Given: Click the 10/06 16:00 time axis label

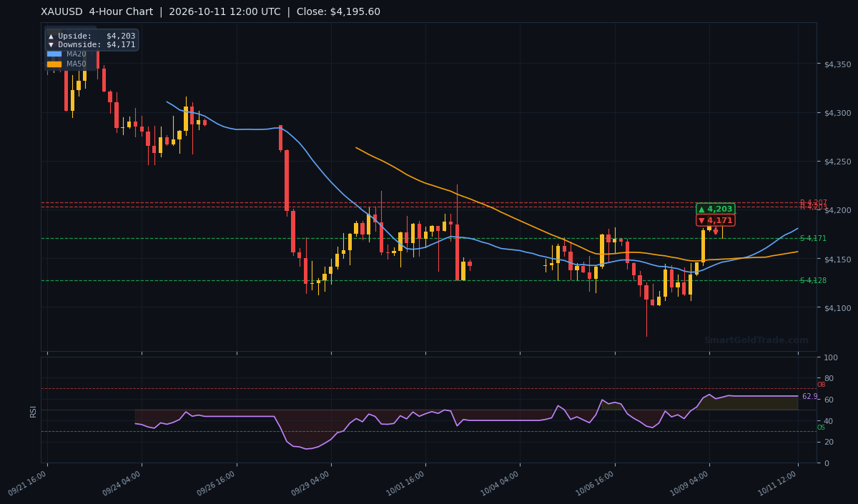Looking at the screenshot, I should [596, 484].
